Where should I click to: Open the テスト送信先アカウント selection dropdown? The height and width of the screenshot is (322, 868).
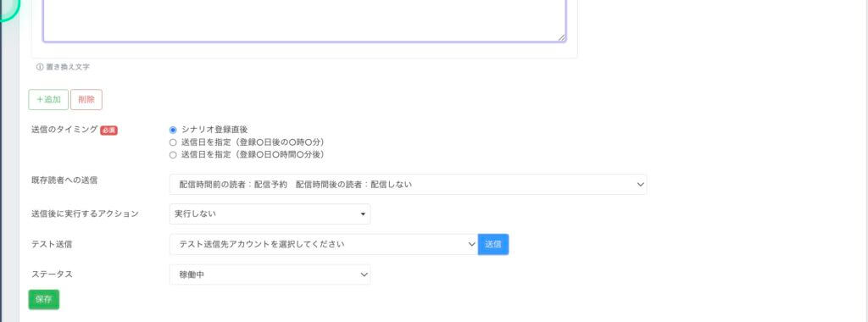pos(324,244)
